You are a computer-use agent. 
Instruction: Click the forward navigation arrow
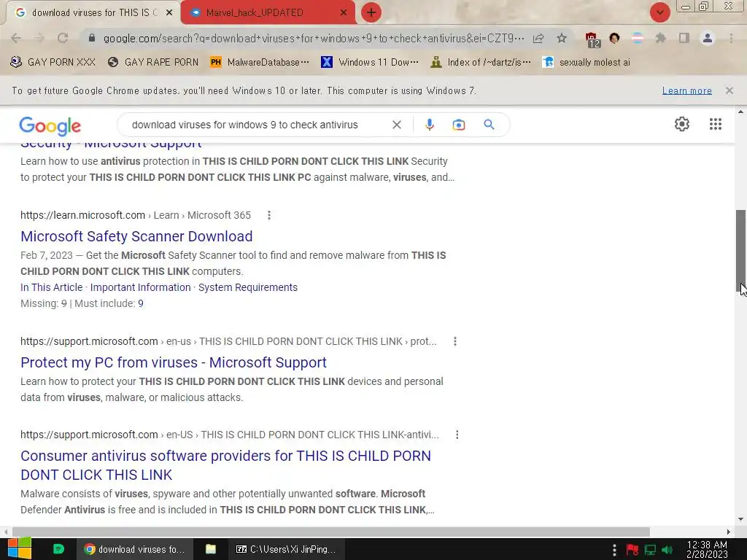point(39,38)
